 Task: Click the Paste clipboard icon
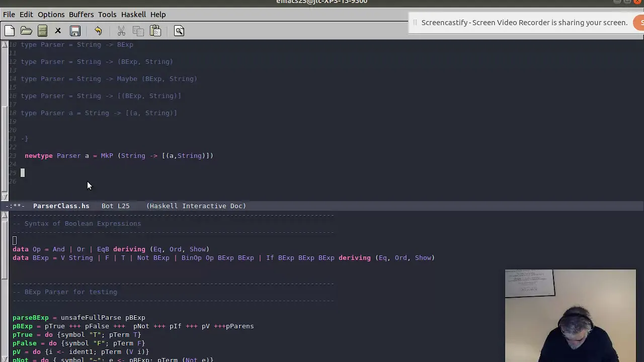(155, 31)
